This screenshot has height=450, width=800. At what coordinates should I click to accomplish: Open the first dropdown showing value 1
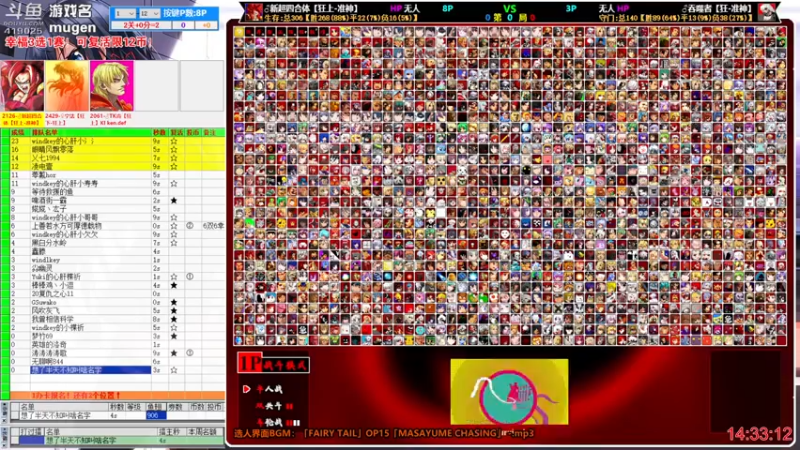[124, 13]
